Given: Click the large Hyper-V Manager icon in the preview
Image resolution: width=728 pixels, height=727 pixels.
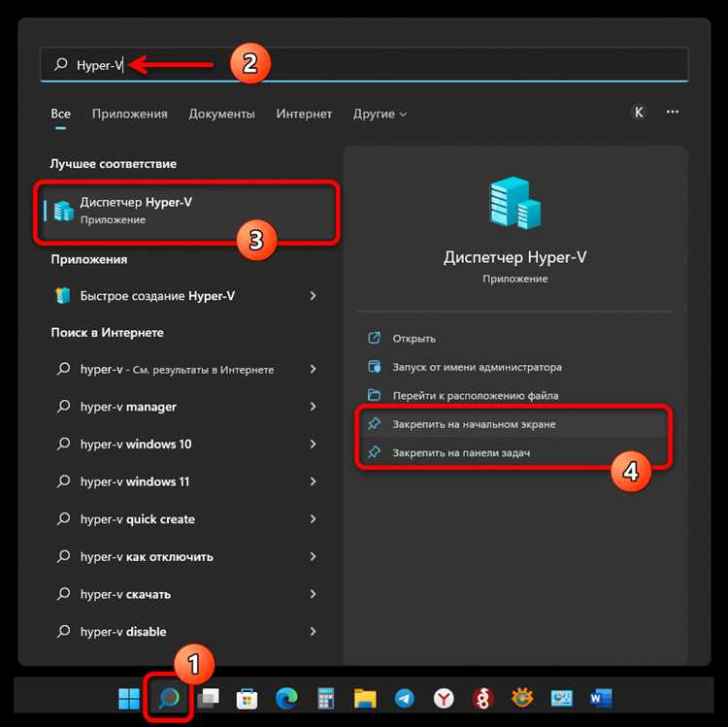Looking at the screenshot, I should click(514, 203).
